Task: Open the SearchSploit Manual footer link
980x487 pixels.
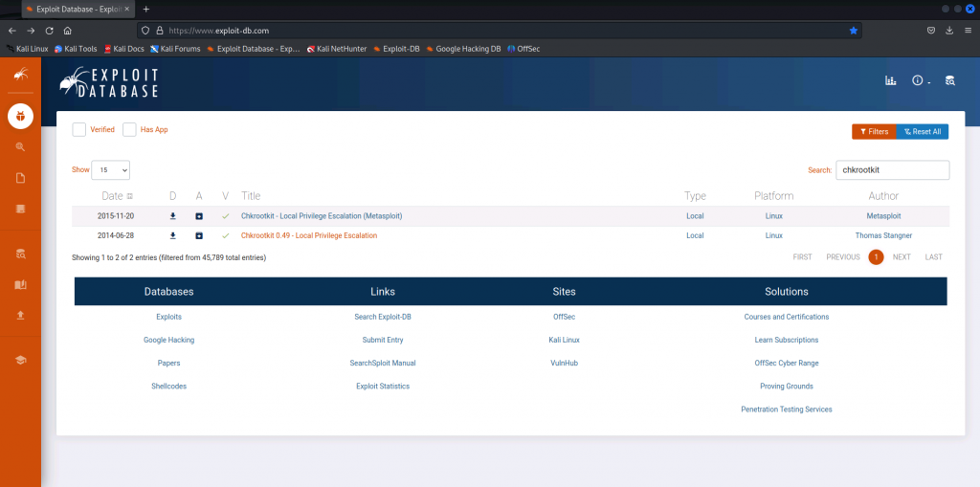Action: click(x=383, y=364)
